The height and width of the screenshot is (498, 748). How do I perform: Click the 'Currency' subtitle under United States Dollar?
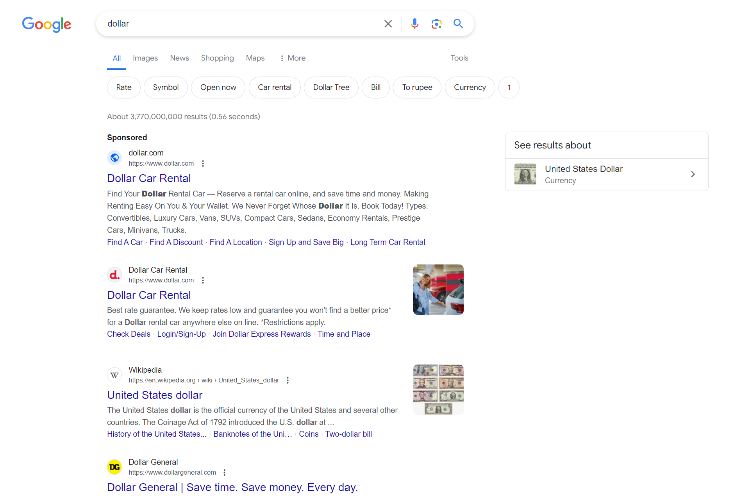pyautogui.click(x=561, y=181)
